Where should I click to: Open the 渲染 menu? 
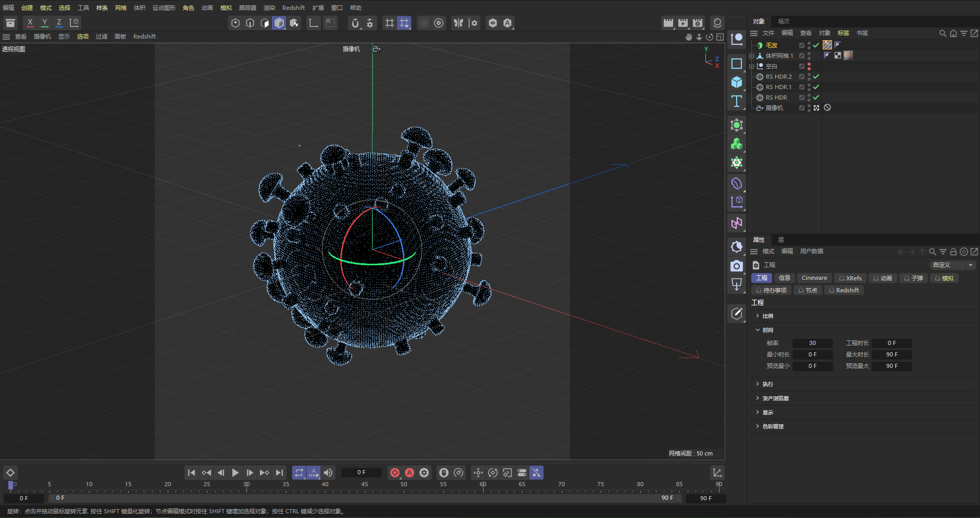tap(269, 8)
